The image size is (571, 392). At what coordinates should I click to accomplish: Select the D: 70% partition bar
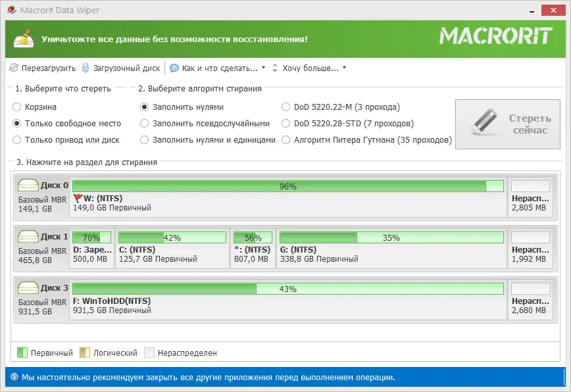tap(91, 237)
